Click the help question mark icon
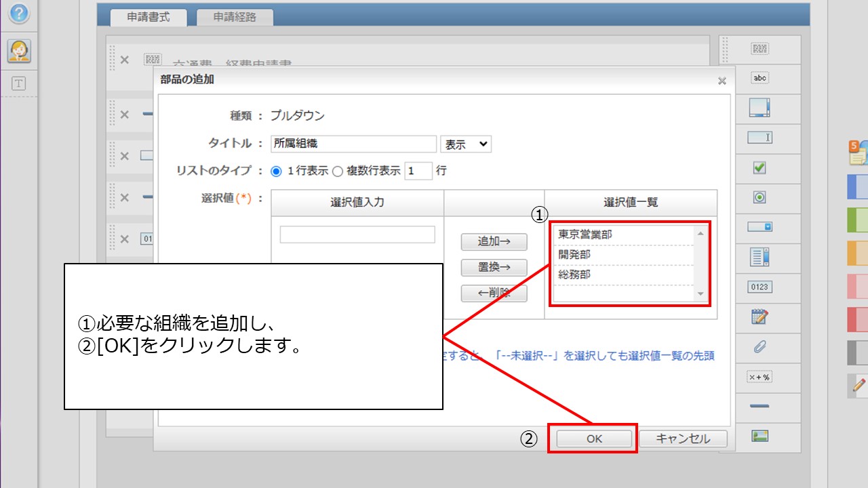Screen dimensions: 868x488 (19, 12)
